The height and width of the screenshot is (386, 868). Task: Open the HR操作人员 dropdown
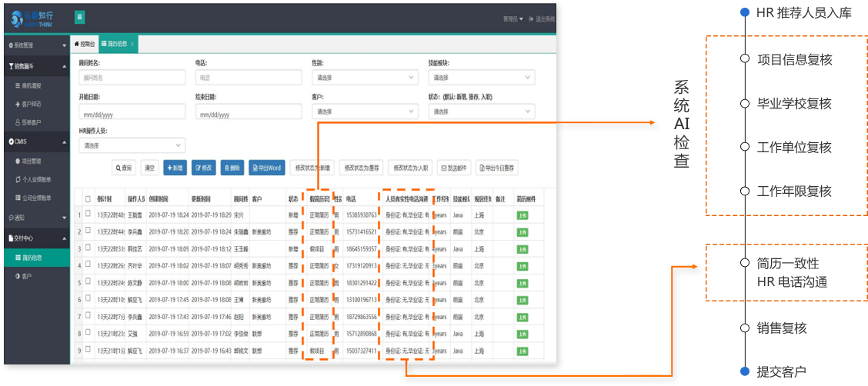[x=132, y=145]
